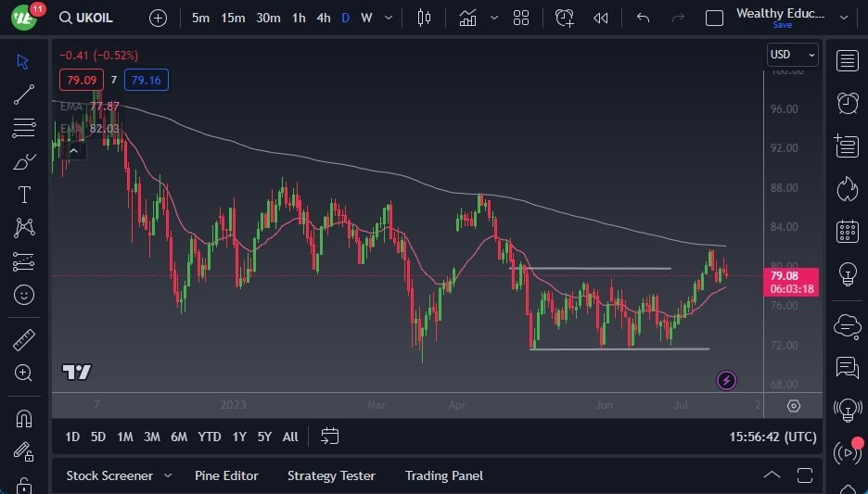The width and height of the screenshot is (868, 494).
Task: Expand the indicator templates dropdown arrow
Action: tap(494, 19)
